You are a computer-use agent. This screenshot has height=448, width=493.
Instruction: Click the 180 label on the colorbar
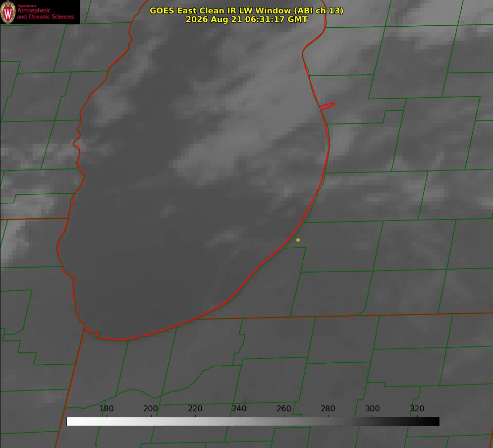point(106,408)
